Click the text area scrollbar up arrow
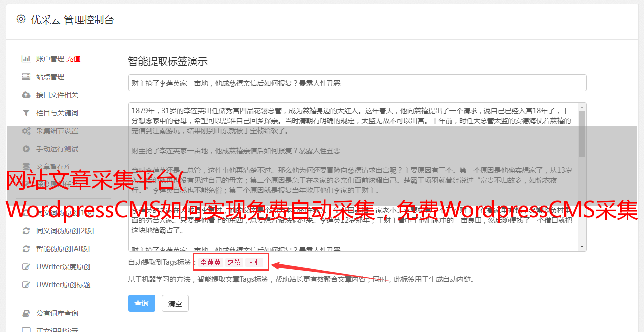Viewport: 644px width, 332px height. [x=582, y=107]
